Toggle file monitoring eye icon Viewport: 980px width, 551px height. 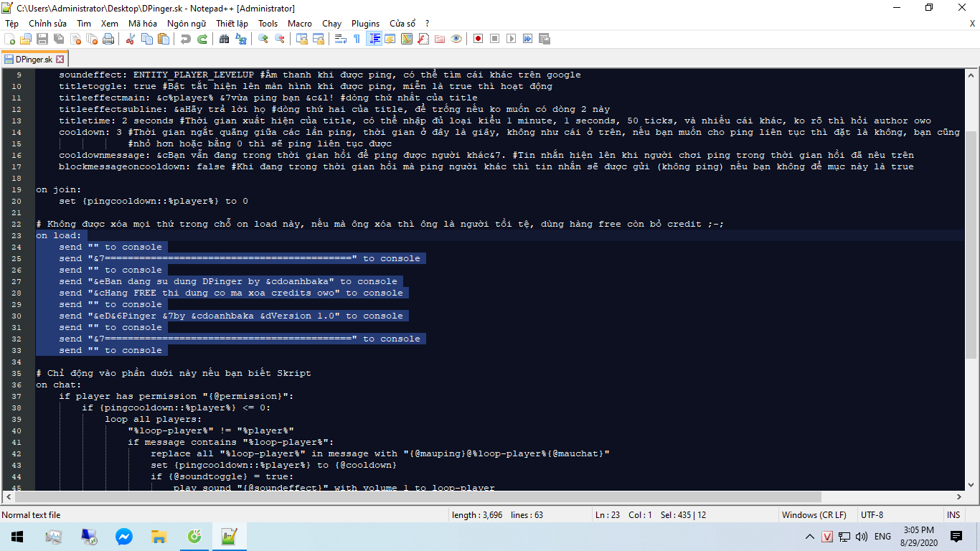(456, 39)
